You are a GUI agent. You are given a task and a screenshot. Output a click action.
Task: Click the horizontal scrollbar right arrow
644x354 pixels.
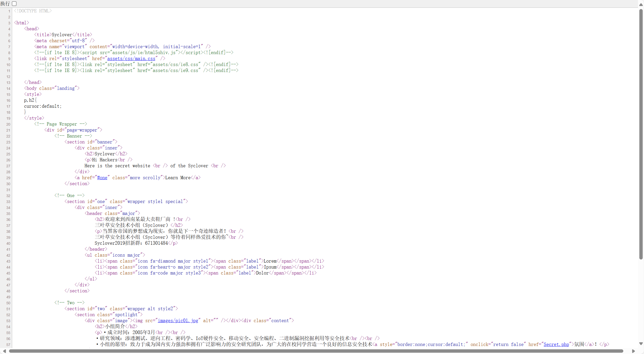click(633, 351)
